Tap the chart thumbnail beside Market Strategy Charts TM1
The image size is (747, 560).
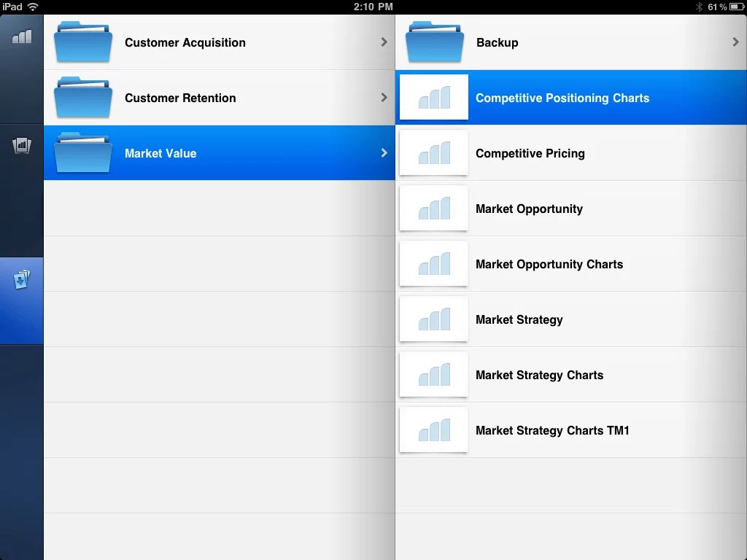tap(433, 430)
